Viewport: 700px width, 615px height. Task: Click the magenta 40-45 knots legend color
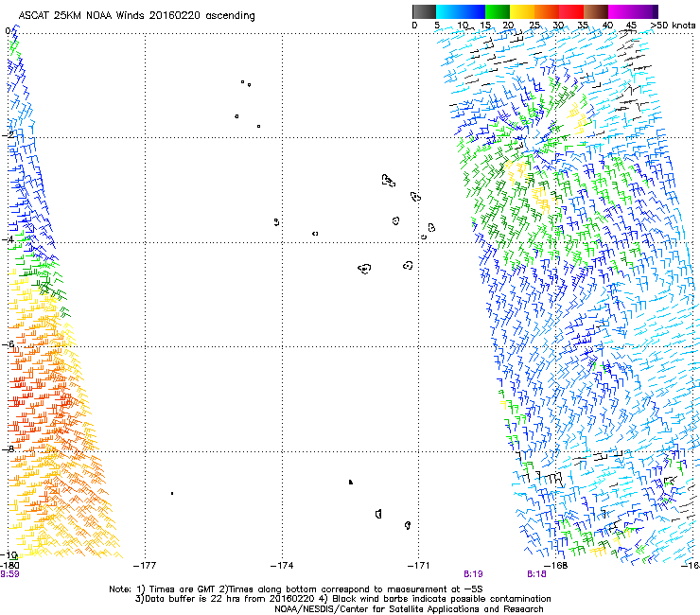(x=621, y=11)
